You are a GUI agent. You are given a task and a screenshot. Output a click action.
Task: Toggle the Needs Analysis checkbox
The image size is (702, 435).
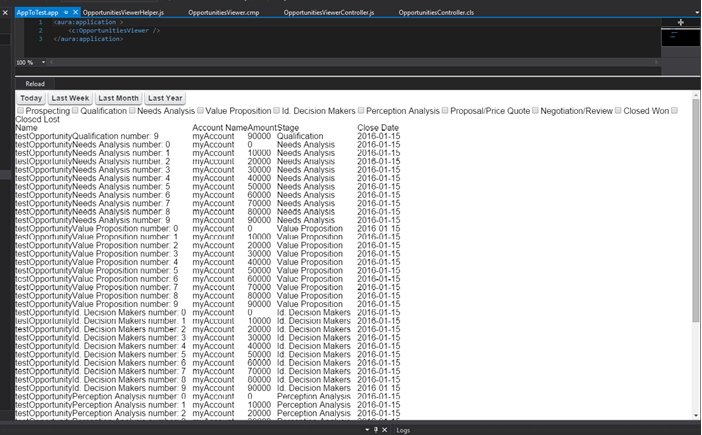pos(132,110)
